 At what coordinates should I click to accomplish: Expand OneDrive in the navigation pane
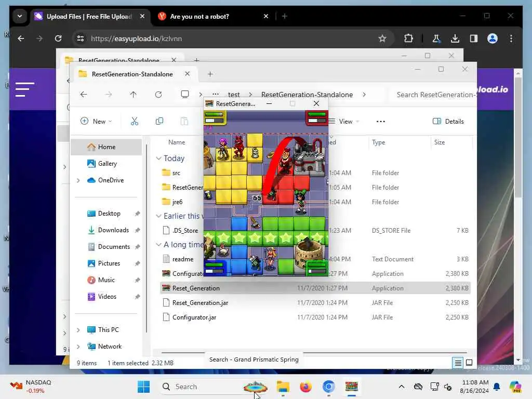click(x=78, y=180)
